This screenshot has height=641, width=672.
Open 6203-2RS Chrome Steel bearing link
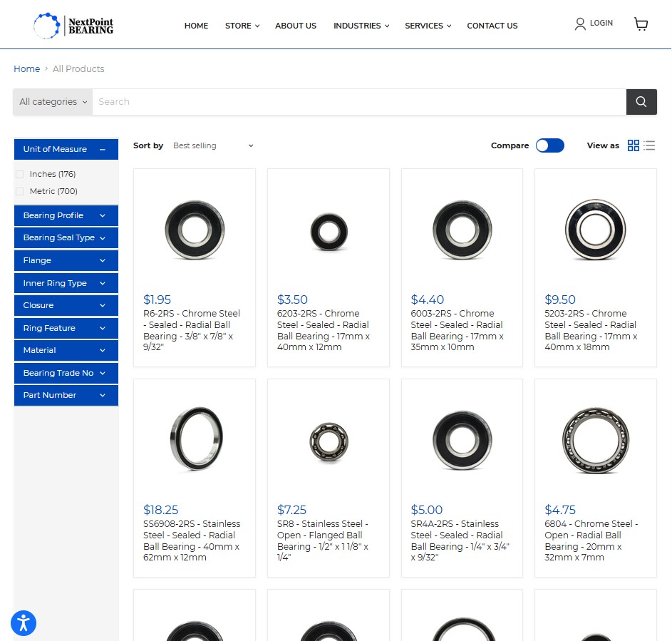323,330
